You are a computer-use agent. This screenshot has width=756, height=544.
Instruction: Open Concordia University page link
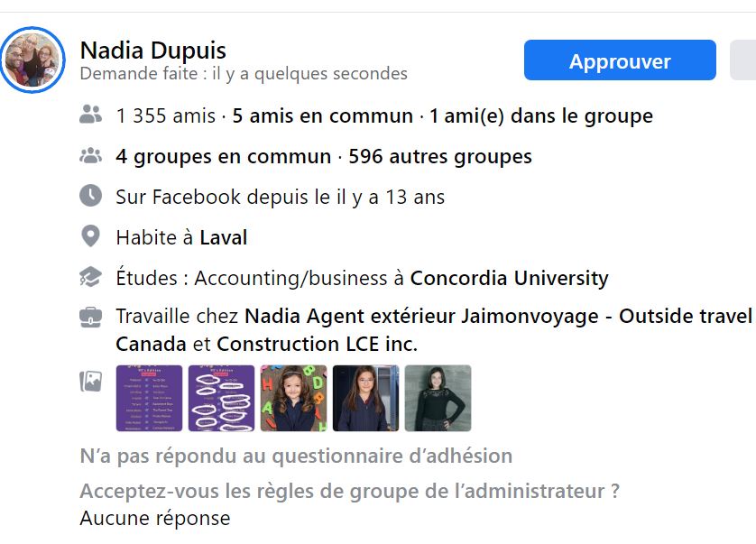click(509, 278)
